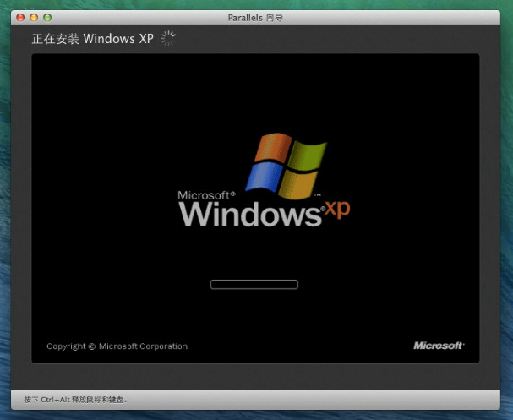Click the Ctrl+Alt release hint in status bar
The image size is (513, 420).
point(75,399)
